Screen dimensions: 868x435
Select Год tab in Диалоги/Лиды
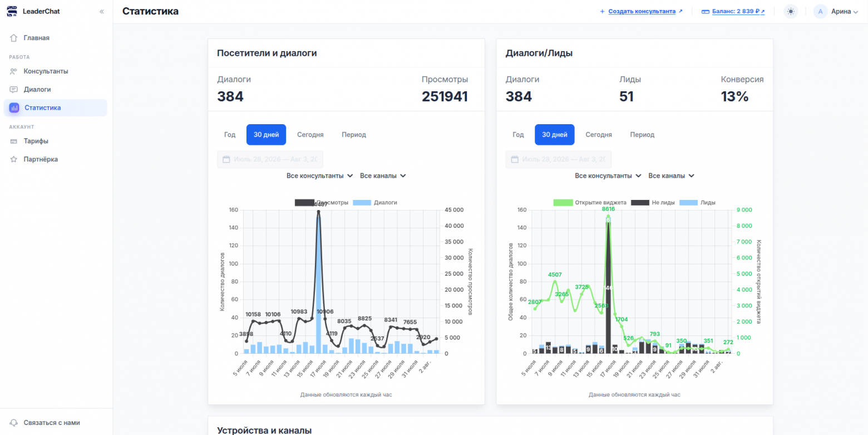pyautogui.click(x=518, y=135)
